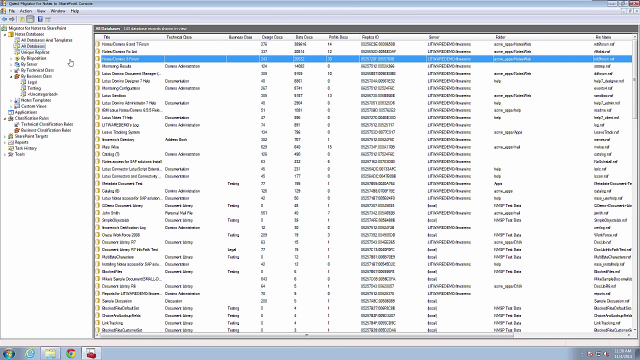Open the View menu
Viewport: 640px width, 360px height.
[x=41, y=11]
